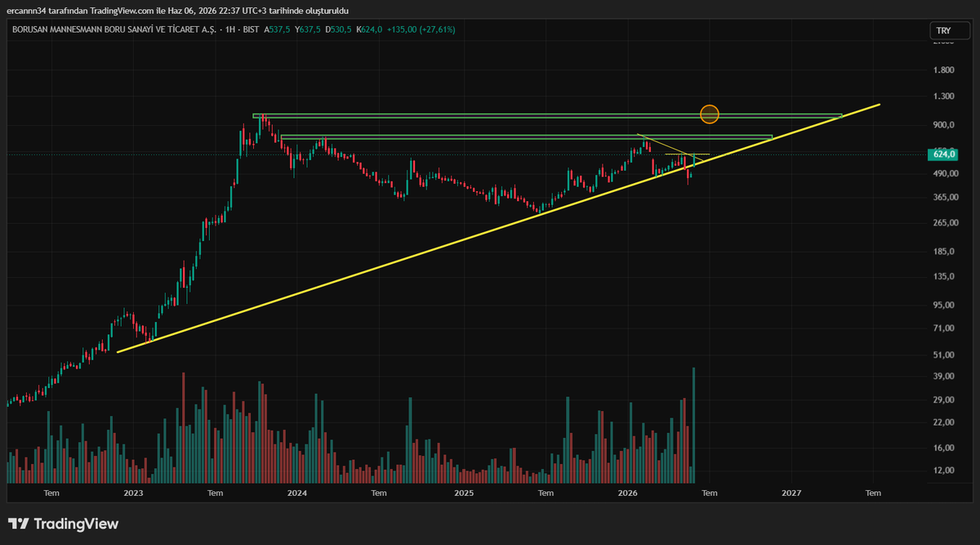Click the 490,00 price axis label
The width and height of the screenshot is (980, 545).
[x=944, y=174]
